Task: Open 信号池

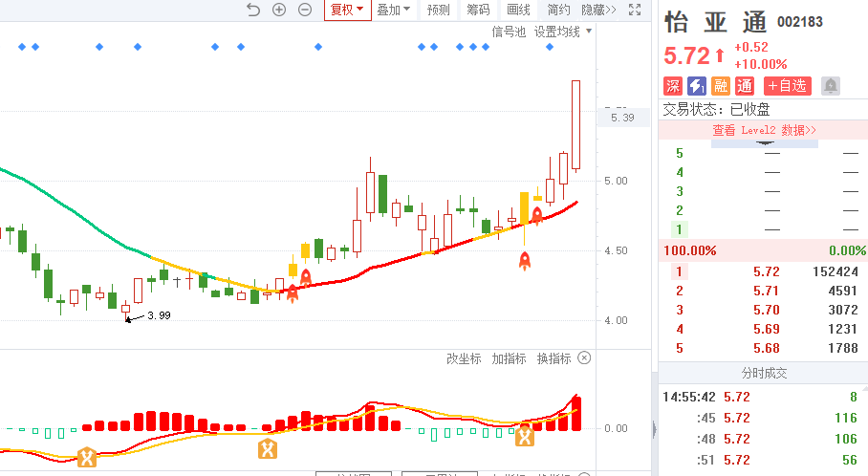Action: click(509, 32)
